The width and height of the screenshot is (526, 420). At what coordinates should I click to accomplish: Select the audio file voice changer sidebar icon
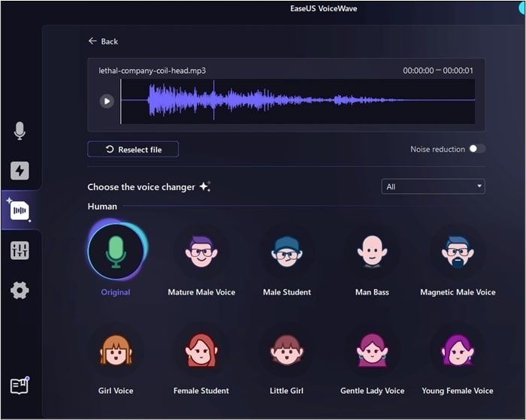pos(20,210)
